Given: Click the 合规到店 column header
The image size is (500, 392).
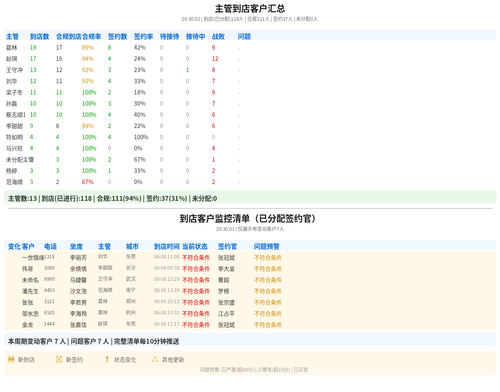Looking at the screenshot, I should tap(69, 36).
